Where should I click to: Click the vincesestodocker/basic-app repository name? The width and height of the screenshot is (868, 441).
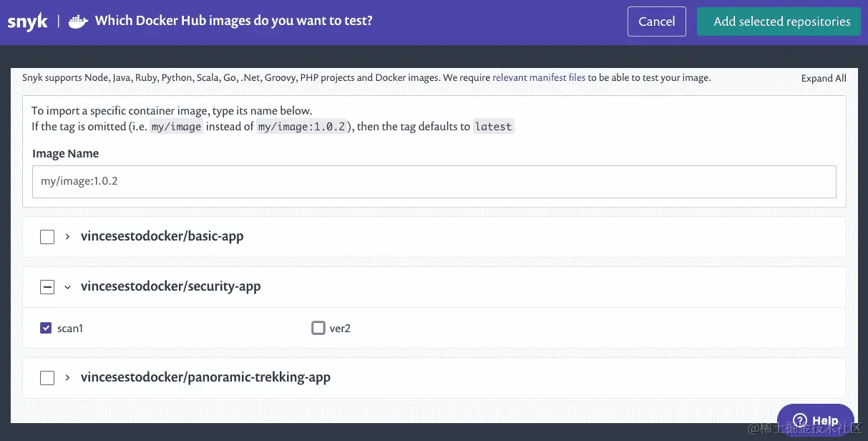tap(162, 236)
